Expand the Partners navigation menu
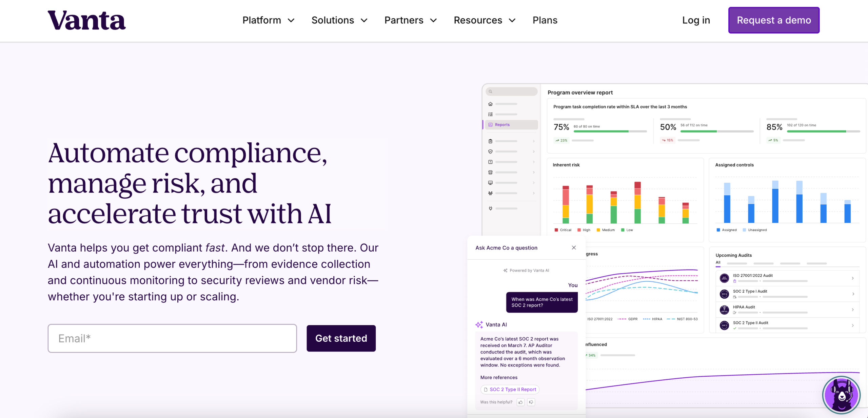 [x=410, y=20]
